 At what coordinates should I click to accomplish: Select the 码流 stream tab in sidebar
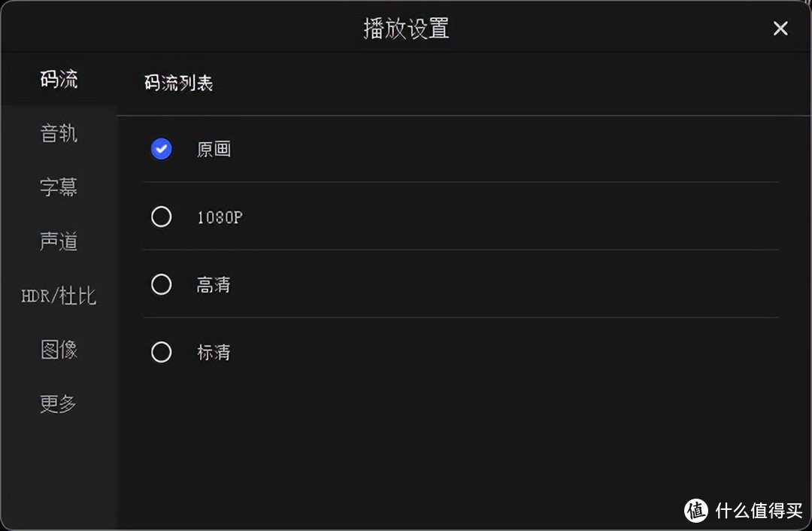point(58,79)
